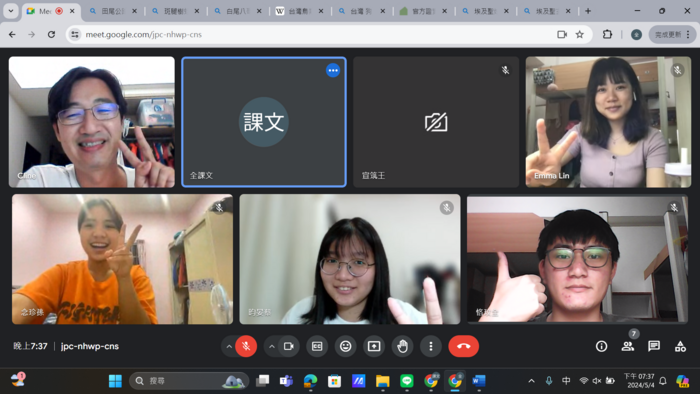This screenshot has width=700, height=394.
Task: Open Microsoft Edge from the taskbar
Action: coord(310,381)
